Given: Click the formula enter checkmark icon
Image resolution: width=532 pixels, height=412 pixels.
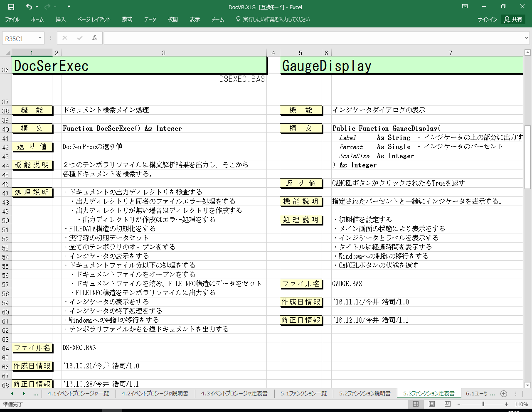Looking at the screenshot, I should click(x=79, y=38).
